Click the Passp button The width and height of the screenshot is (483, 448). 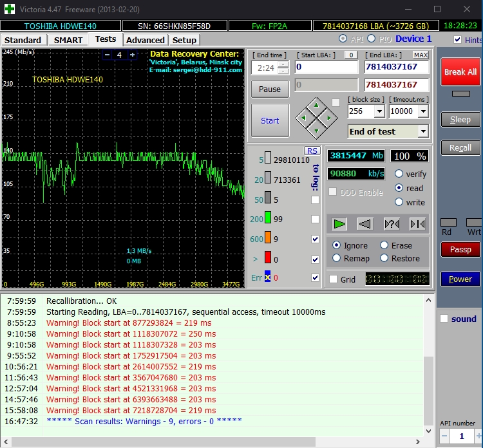coord(460,249)
